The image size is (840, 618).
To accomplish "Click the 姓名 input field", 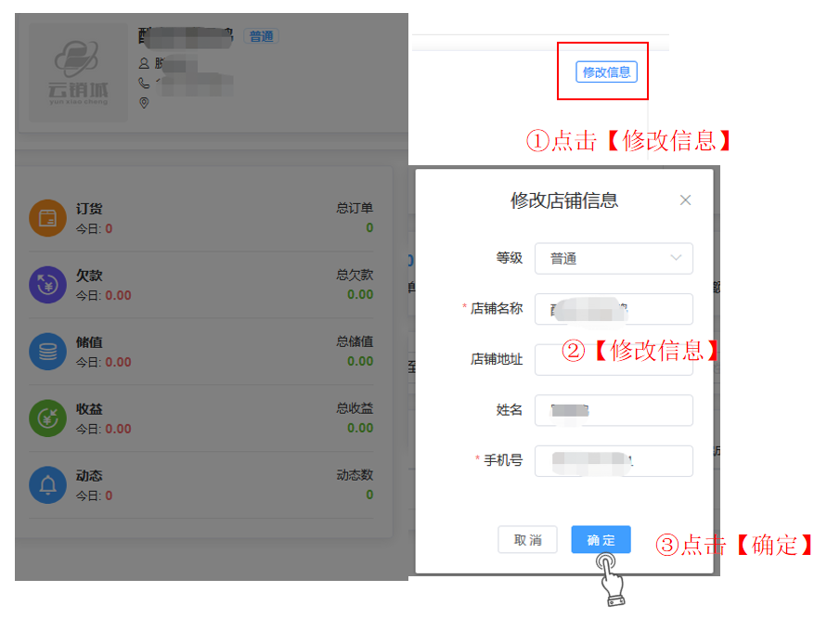I will coord(614,410).
